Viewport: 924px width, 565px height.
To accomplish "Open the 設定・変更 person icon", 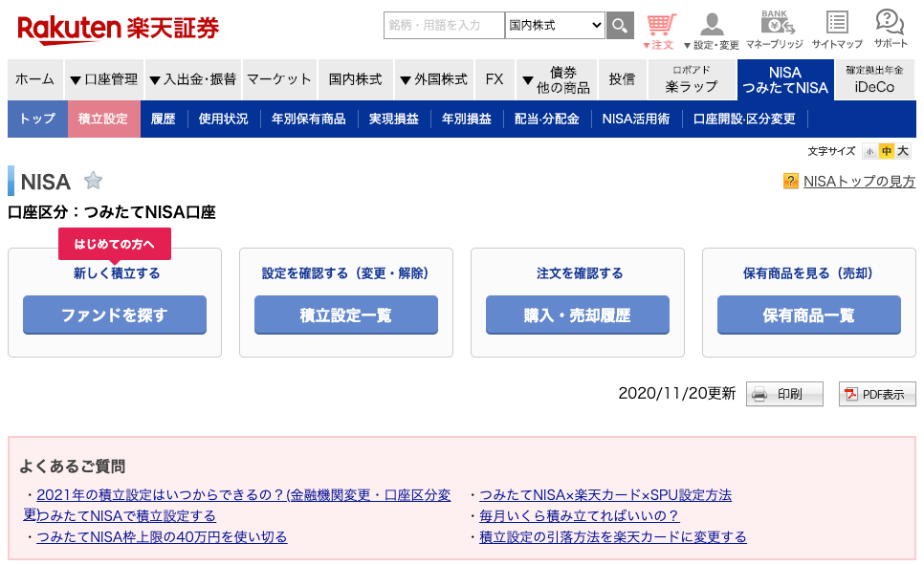I will (x=712, y=31).
